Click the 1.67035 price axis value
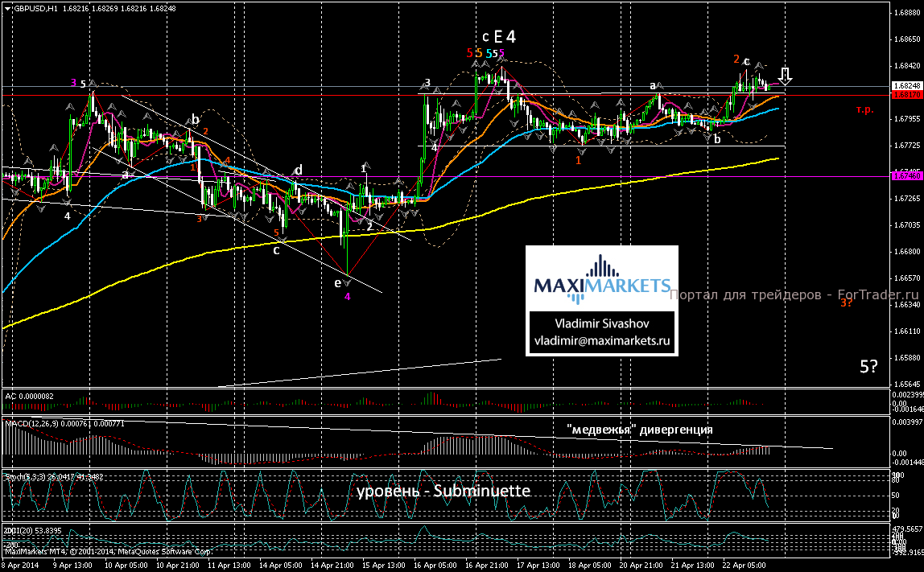The height and width of the screenshot is (572, 924). (x=908, y=224)
